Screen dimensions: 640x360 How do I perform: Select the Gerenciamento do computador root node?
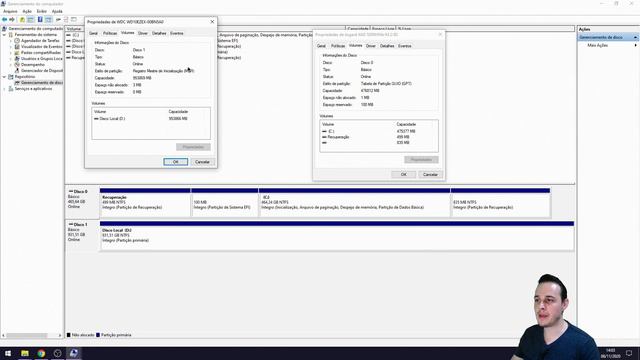(x=36, y=29)
